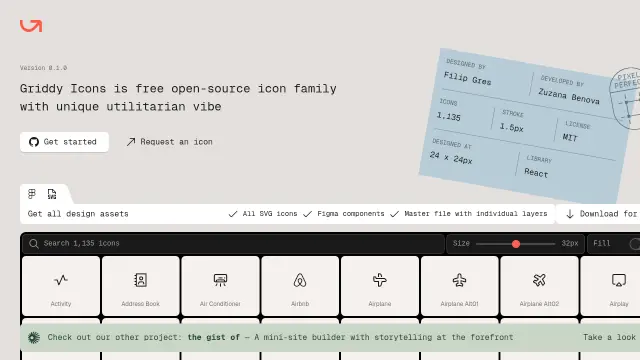Select the Airplane Alt02 icon

tap(539, 286)
